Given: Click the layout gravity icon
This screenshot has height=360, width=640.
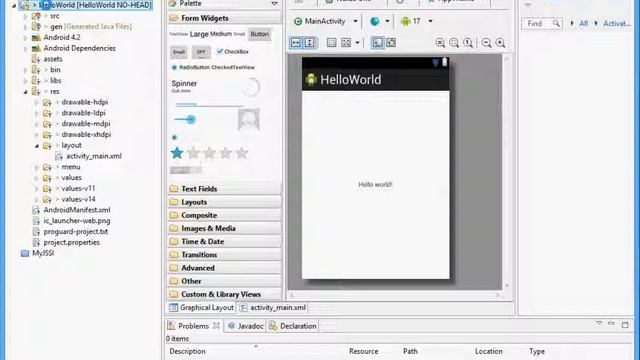Looking at the screenshot, I should pos(346,42).
